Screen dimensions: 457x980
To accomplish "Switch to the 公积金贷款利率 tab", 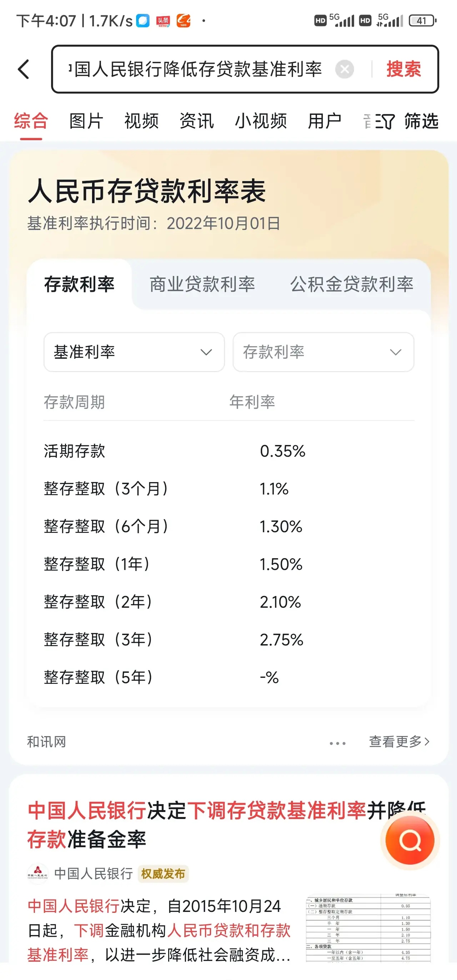I will click(352, 284).
